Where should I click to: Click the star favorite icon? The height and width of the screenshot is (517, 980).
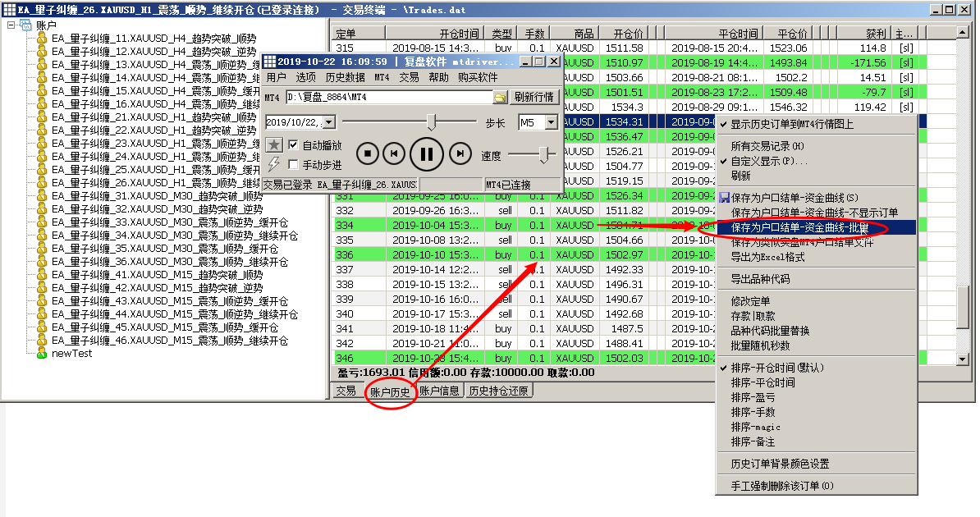tap(274, 145)
